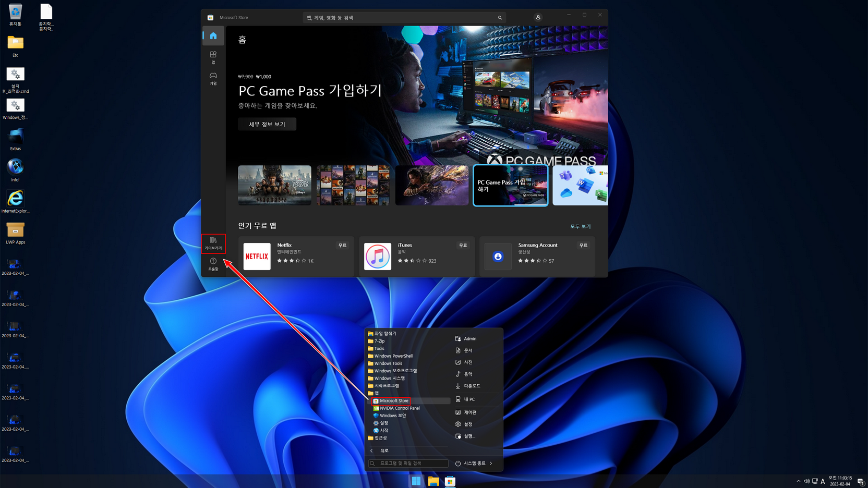Screen dimensions: 868x488
Task: Open the 모두 보기 see-all link
Action: [x=581, y=226]
